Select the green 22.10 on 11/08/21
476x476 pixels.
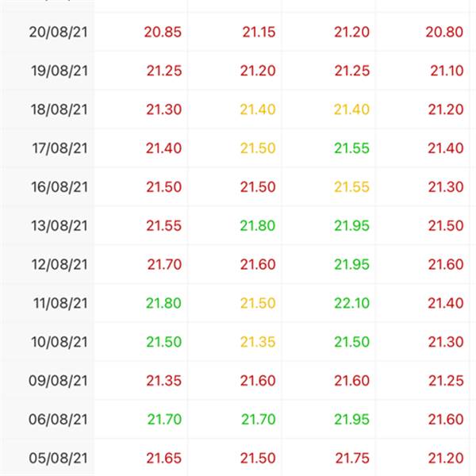[351, 303]
